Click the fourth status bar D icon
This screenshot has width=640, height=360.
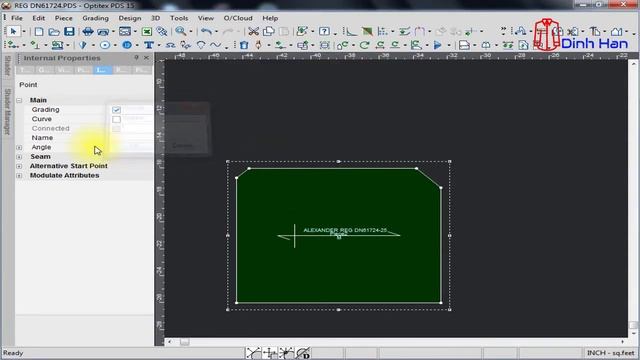[x=303, y=353]
